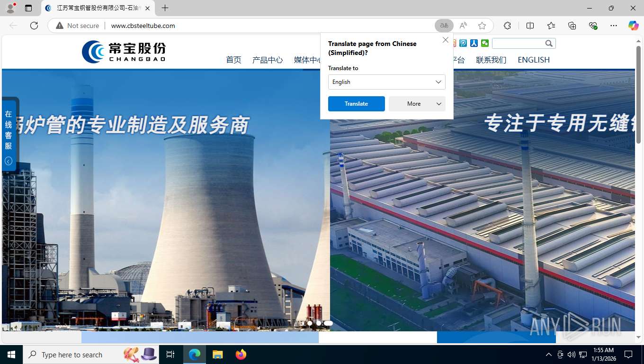Click scrollbar up arrow

pyautogui.click(x=638, y=40)
